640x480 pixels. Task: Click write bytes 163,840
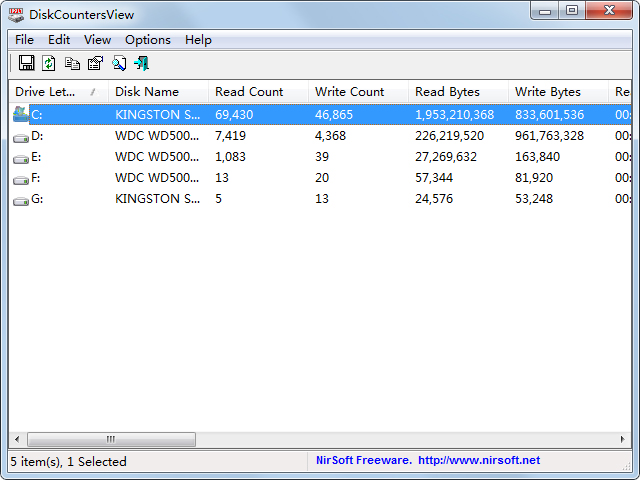(x=538, y=157)
